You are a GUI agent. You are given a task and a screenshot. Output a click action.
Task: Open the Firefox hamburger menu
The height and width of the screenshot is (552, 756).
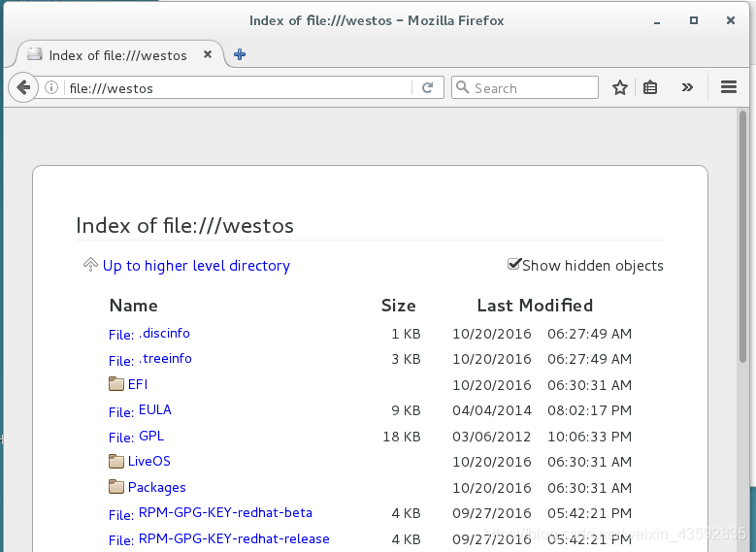pyautogui.click(x=729, y=87)
